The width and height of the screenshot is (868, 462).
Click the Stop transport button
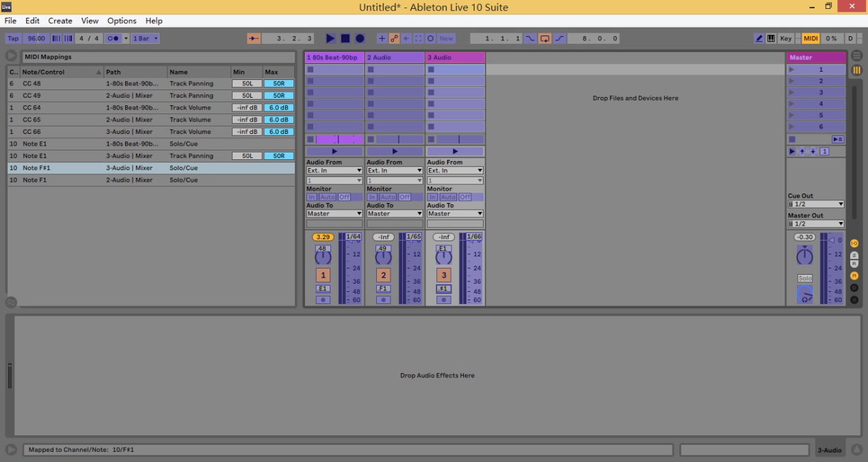[x=345, y=39]
